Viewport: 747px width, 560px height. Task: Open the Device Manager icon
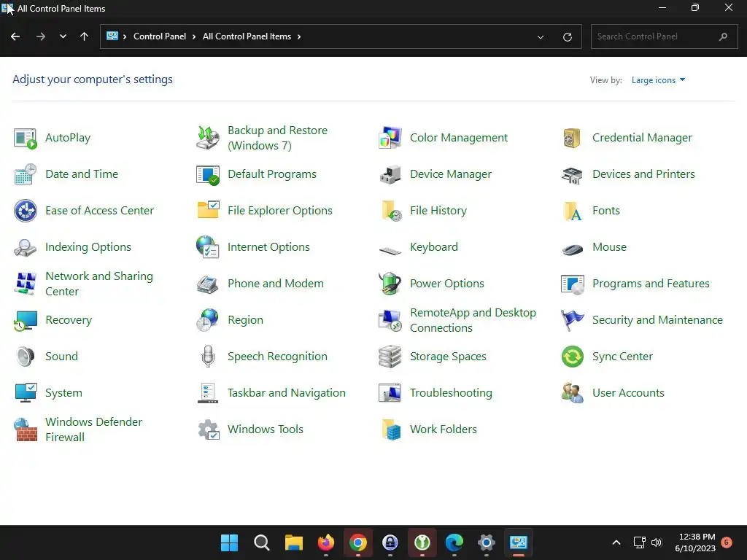[x=390, y=174]
